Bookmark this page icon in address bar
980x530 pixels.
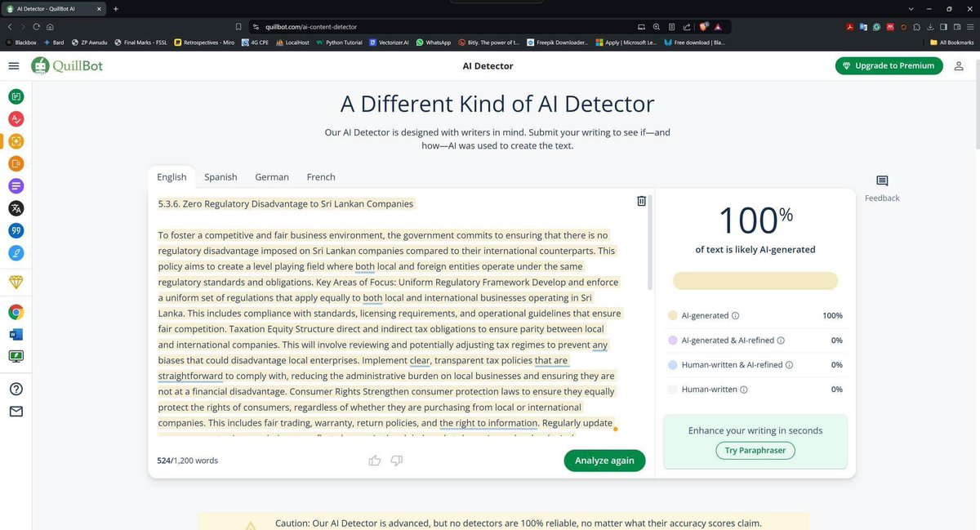[x=238, y=26]
